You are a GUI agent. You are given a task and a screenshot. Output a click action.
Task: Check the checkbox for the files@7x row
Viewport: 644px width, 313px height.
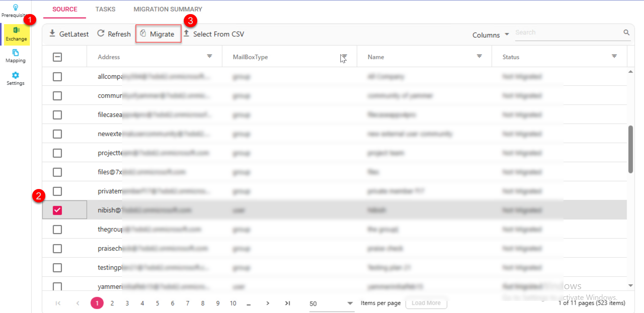[57, 172]
